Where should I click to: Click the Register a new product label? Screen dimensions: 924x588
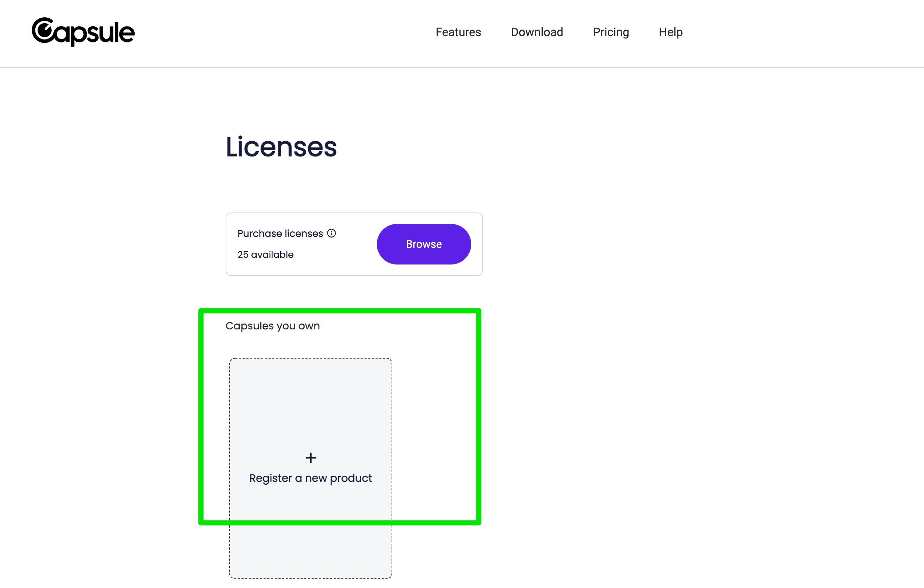(310, 478)
